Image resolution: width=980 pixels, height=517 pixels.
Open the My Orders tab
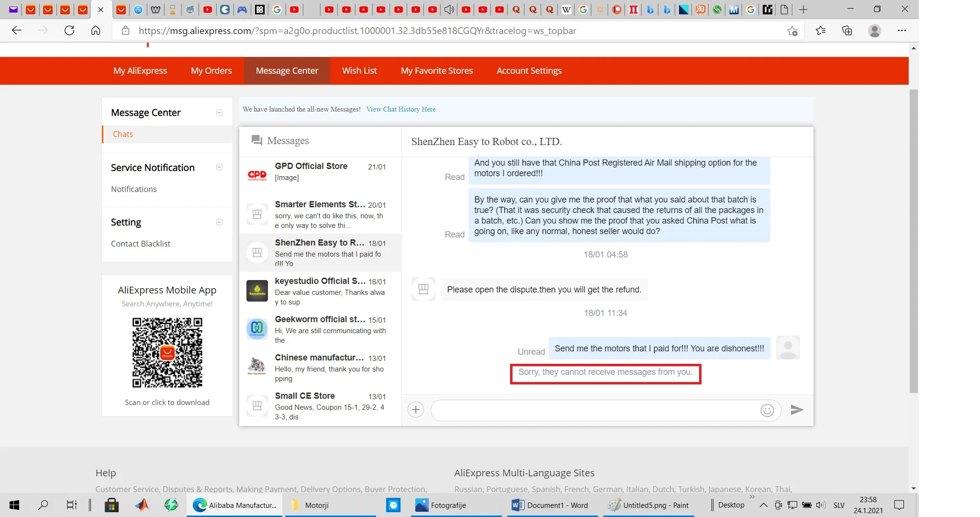[x=211, y=71]
